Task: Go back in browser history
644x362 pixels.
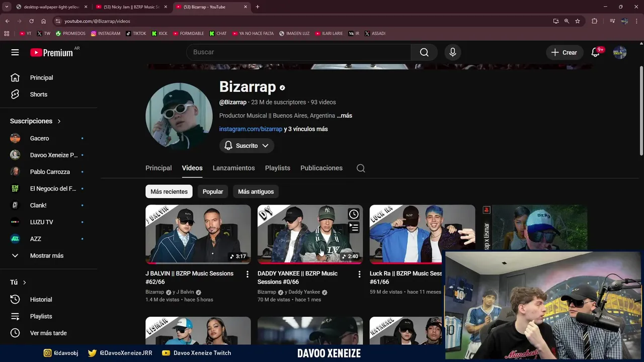Action: [7, 21]
